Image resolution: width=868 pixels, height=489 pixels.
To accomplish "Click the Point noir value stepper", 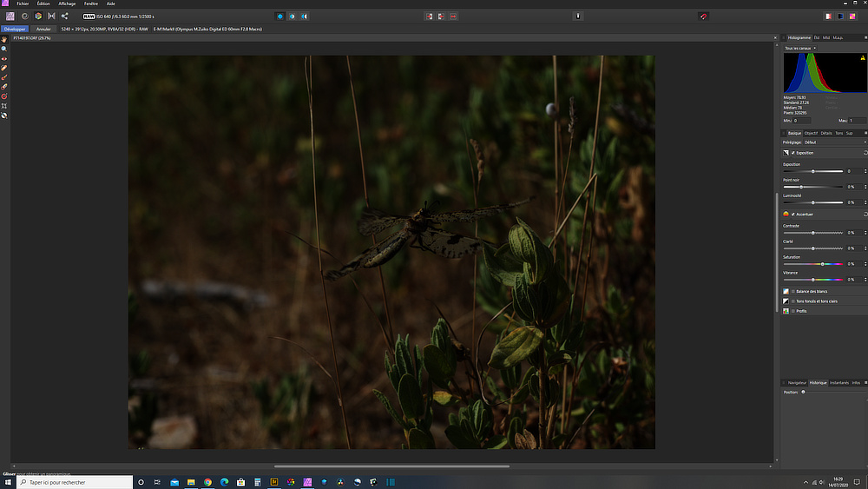I will tap(865, 187).
